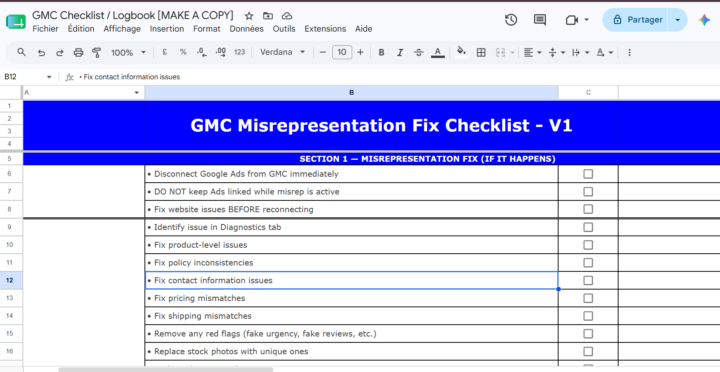The height and width of the screenshot is (372, 720).
Task: Toggle strikethrough formatting
Action: coord(419,52)
